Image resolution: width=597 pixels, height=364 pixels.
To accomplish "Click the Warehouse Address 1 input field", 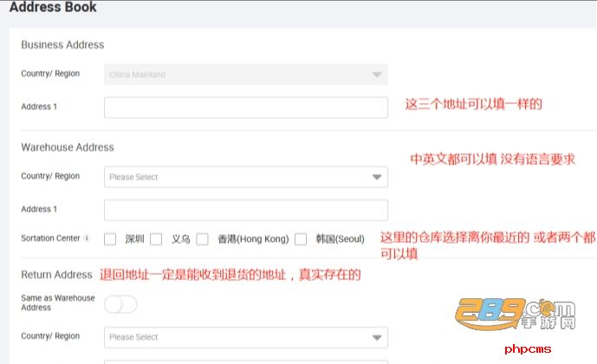I will point(246,211).
